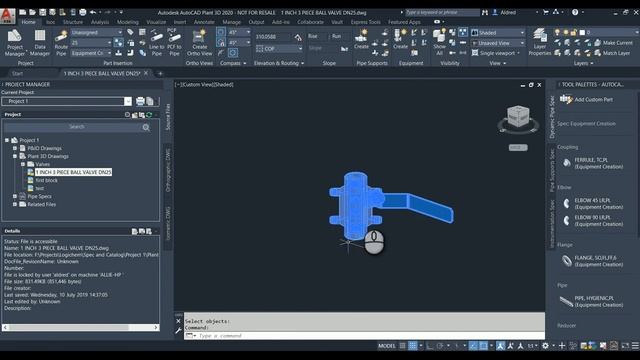Run the PCF to Pipe command
This screenshot has width=640, height=360.
click(174, 42)
